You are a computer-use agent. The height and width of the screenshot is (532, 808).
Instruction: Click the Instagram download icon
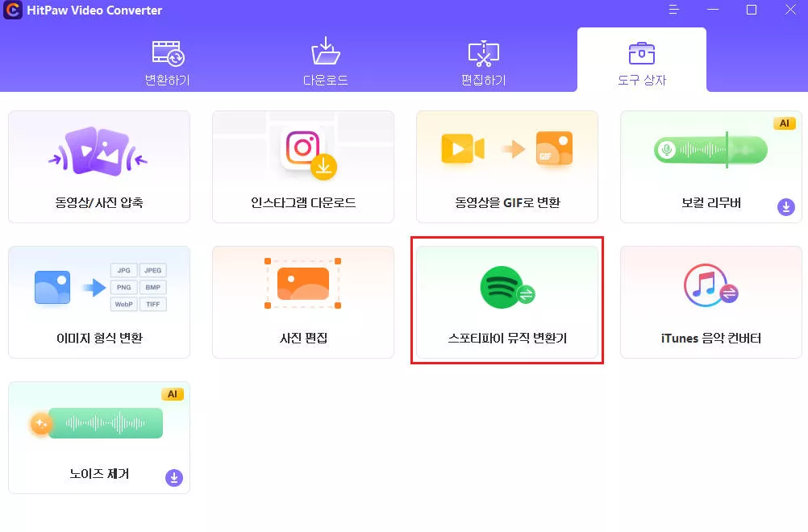point(309,154)
